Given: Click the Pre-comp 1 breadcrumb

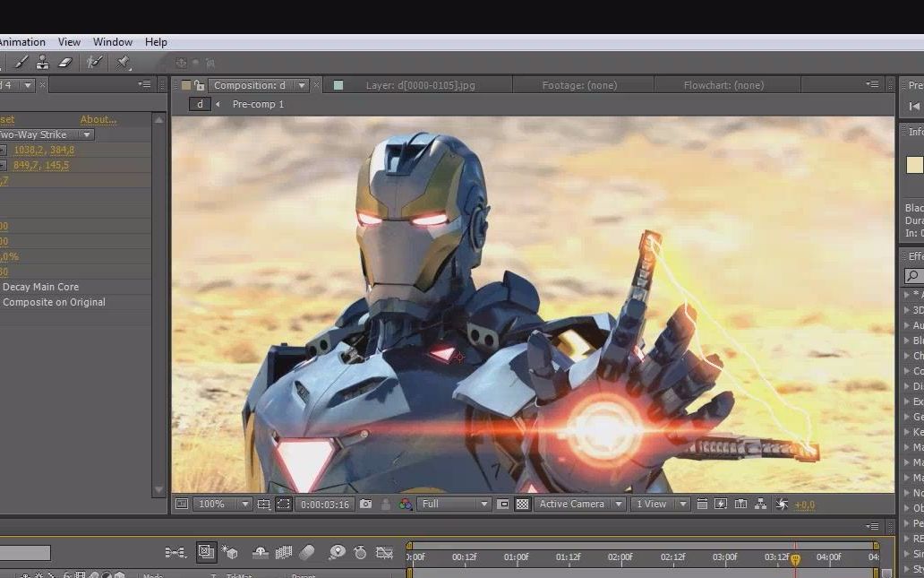Looking at the screenshot, I should pos(258,104).
